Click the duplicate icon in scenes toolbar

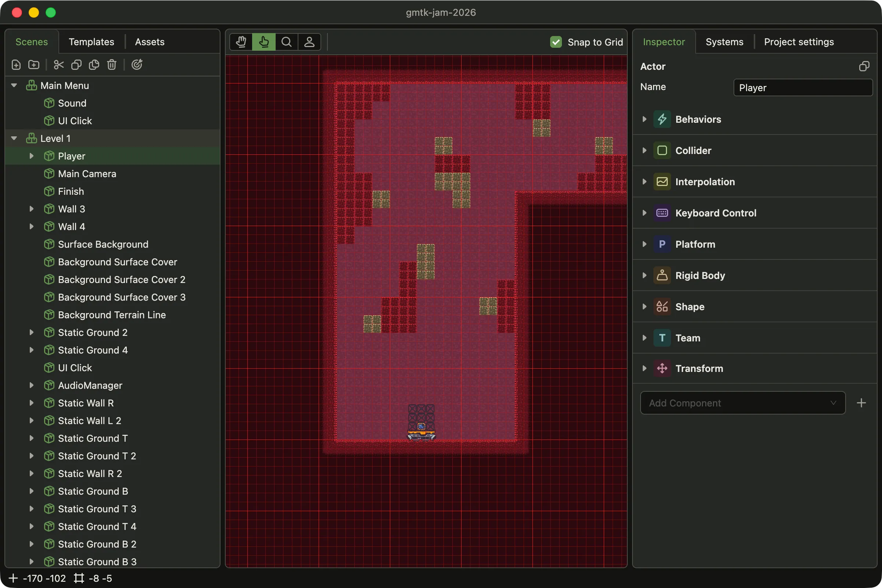(94, 65)
